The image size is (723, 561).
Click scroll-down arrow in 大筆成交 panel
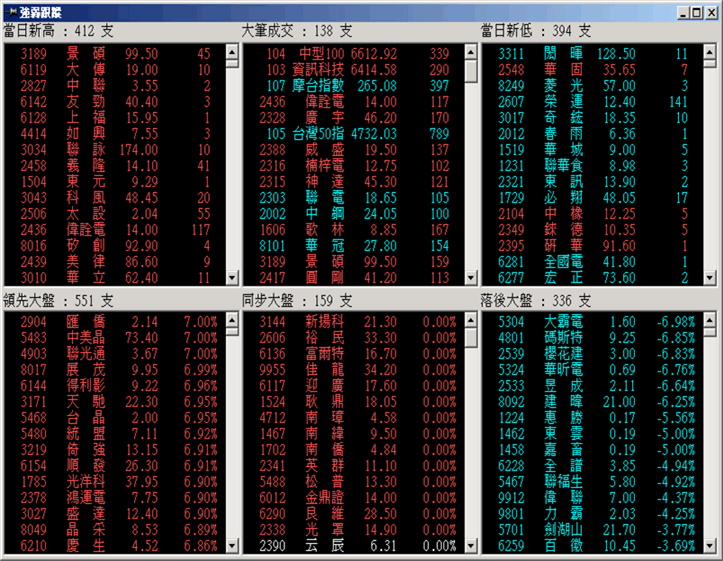471,278
